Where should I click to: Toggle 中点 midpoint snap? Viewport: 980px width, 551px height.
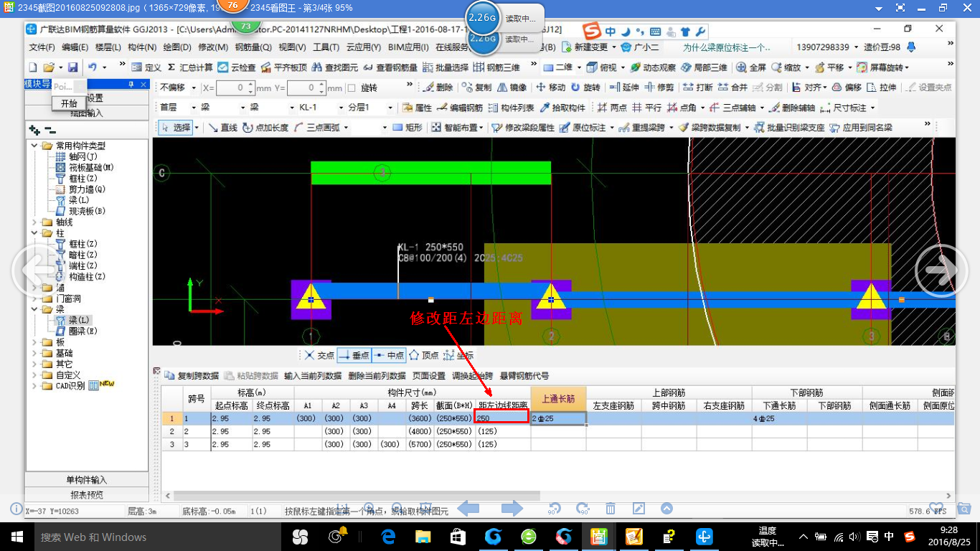tap(389, 355)
